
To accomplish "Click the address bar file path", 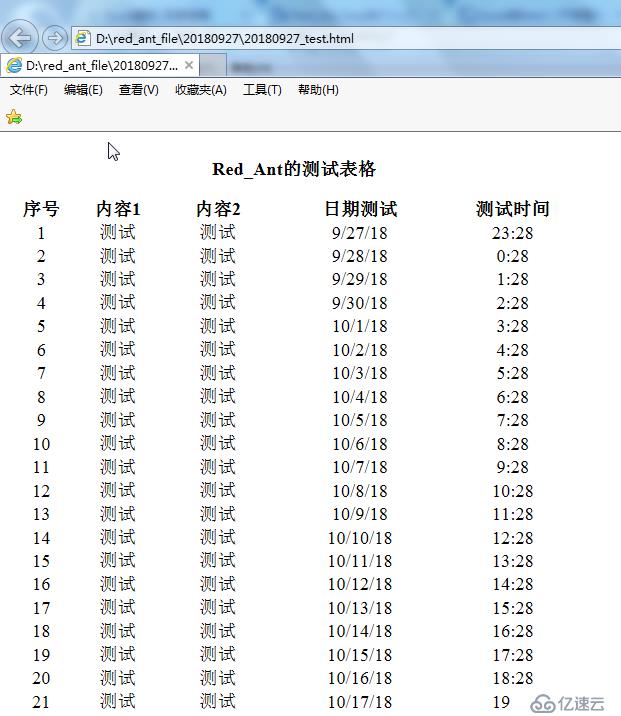I will pyautogui.click(x=225, y=38).
